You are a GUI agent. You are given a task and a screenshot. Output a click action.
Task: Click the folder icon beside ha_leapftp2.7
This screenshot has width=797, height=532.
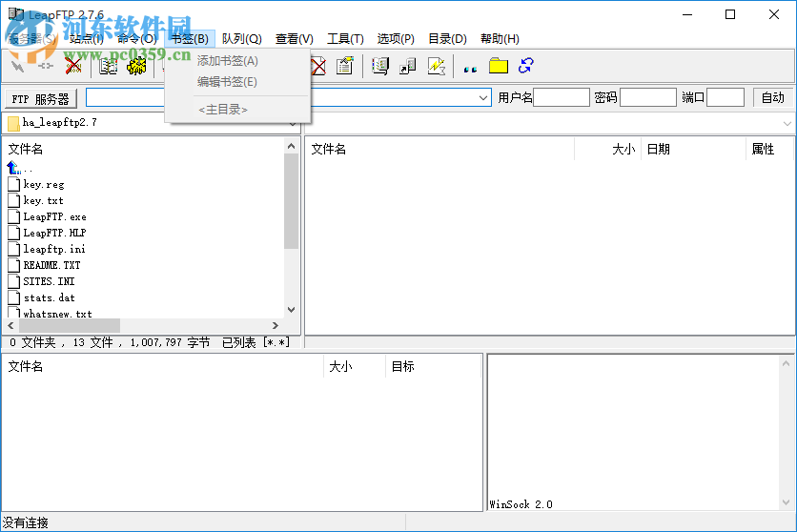tap(13, 124)
